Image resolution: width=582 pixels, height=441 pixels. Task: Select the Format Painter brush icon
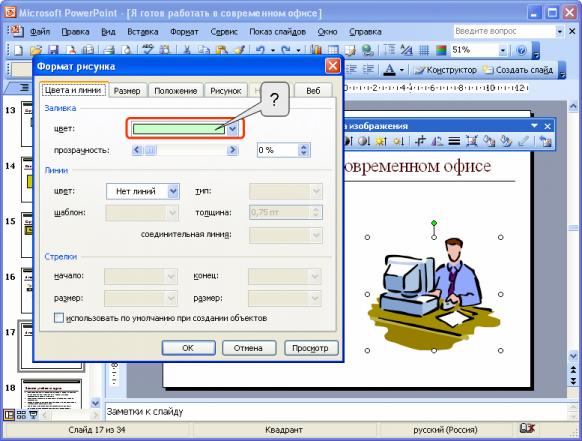coord(239,50)
